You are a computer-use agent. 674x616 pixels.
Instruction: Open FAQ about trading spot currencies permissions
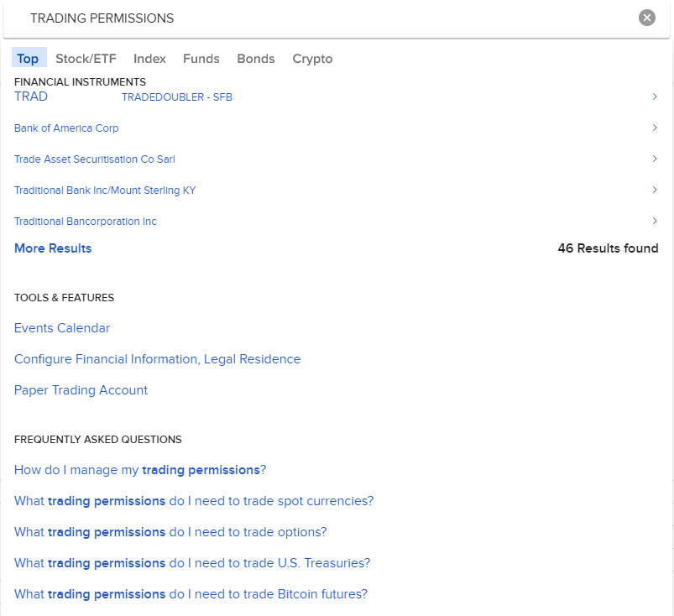[x=193, y=500]
